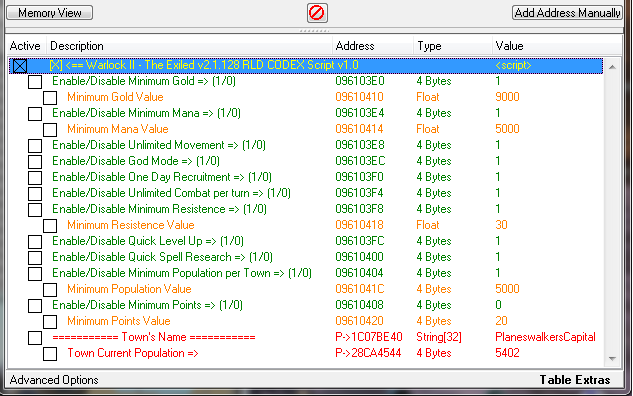Select 'Enable/Disable God Mode' description text
Viewport: 633px width, 396px height.
coord(136,161)
